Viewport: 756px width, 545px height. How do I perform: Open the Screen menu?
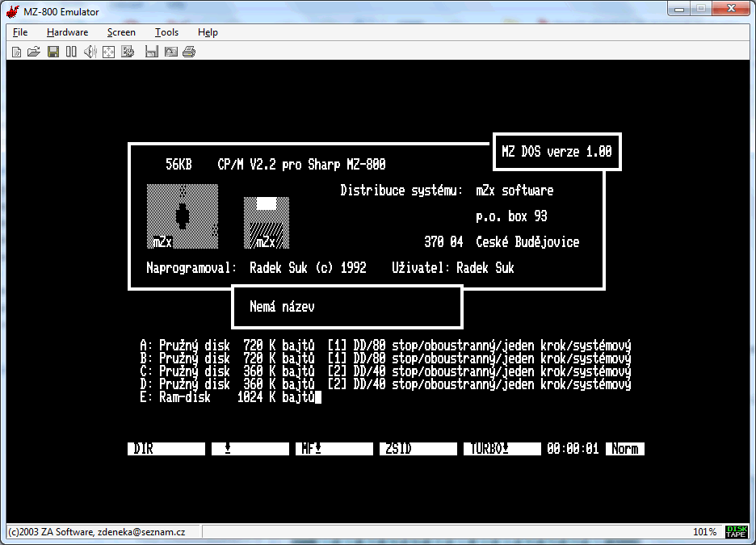point(121,32)
